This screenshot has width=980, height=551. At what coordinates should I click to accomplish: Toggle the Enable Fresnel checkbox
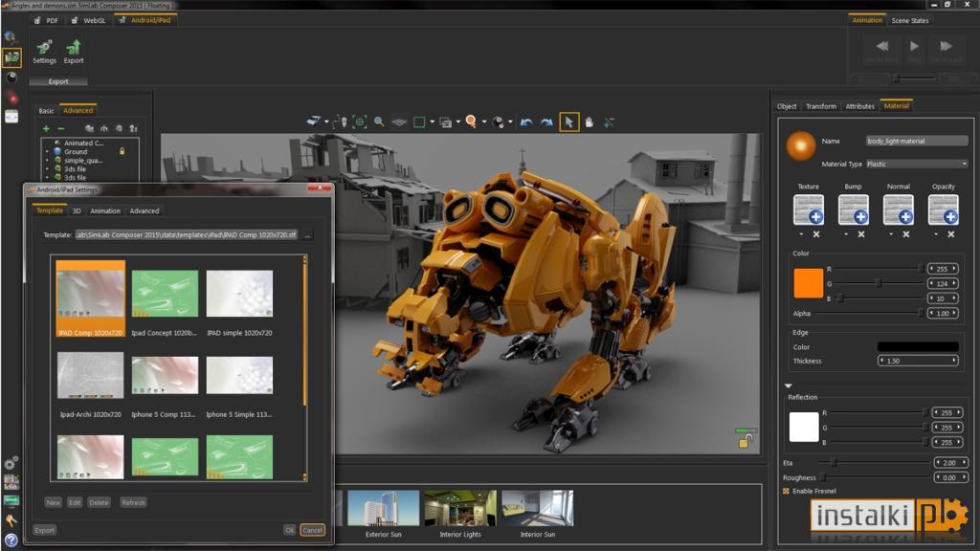point(786,491)
